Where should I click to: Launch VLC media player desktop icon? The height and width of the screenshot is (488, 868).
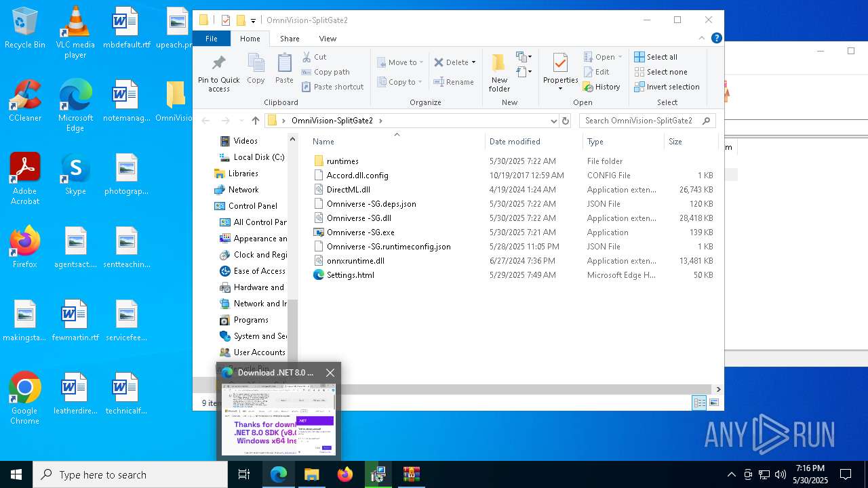pyautogui.click(x=75, y=33)
